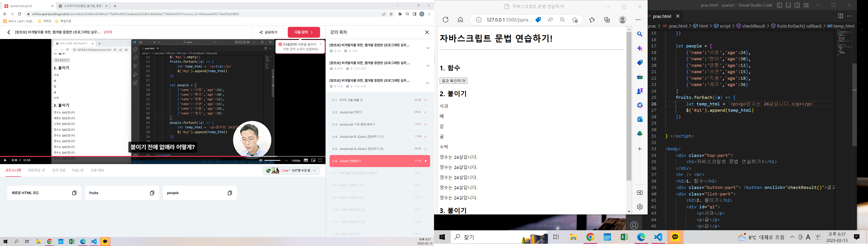Bookmark this page with the Chrome star
The width and height of the screenshot is (868, 246).
pyautogui.click(x=391, y=14)
